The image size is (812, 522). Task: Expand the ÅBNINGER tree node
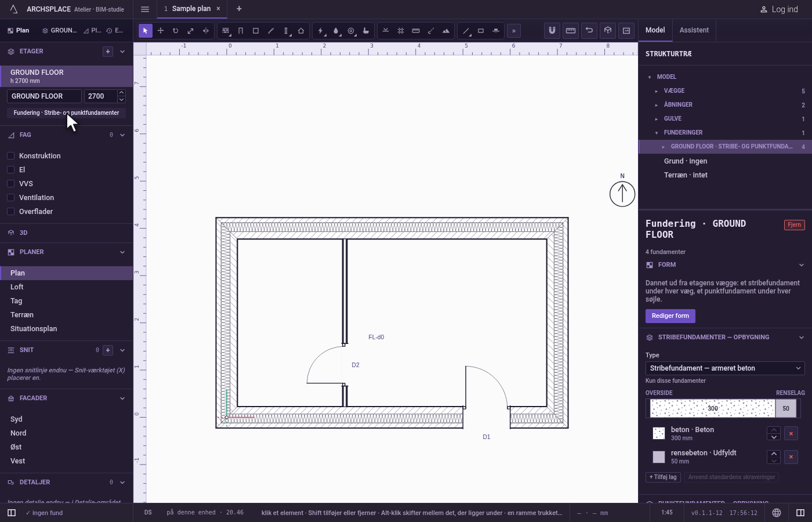pyautogui.click(x=657, y=105)
